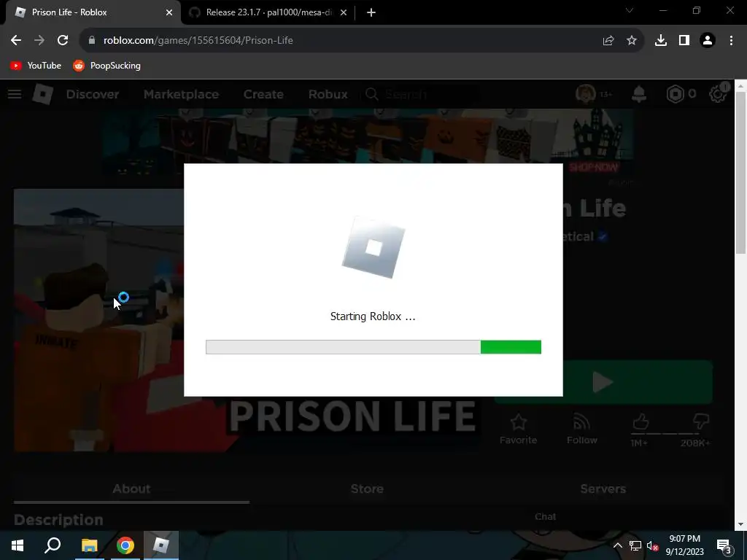747x560 pixels.
Task: Open the Chrome downloads icon
Action: click(x=661, y=41)
